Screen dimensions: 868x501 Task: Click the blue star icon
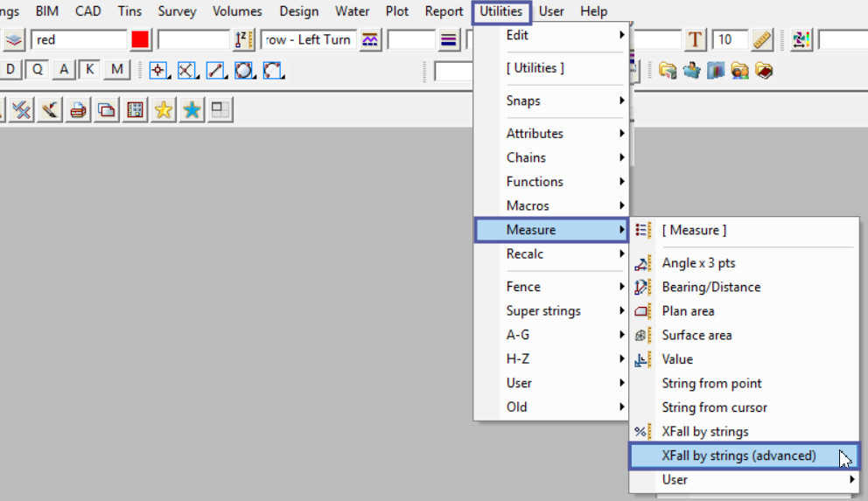(x=192, y=110)
